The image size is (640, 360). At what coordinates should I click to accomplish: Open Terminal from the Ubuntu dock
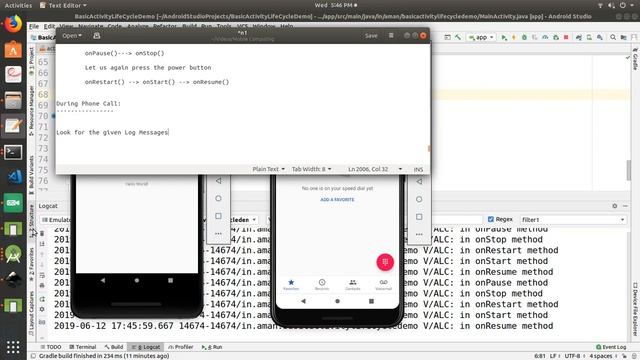pyautogui.click(x=13, y=152)
